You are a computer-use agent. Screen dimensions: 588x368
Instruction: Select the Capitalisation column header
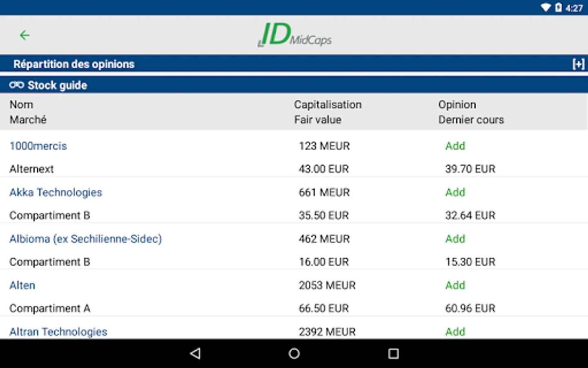328,105
